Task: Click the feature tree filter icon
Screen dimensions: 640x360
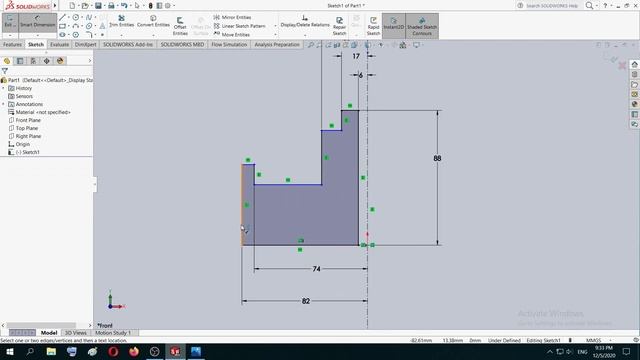Action: coord(4,71)
